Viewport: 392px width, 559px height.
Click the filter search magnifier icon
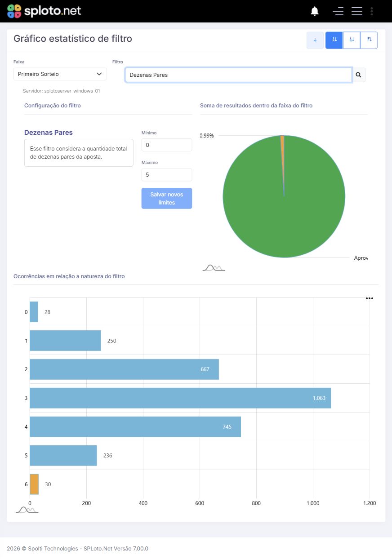pyautogui.click(x=359, y=75)
